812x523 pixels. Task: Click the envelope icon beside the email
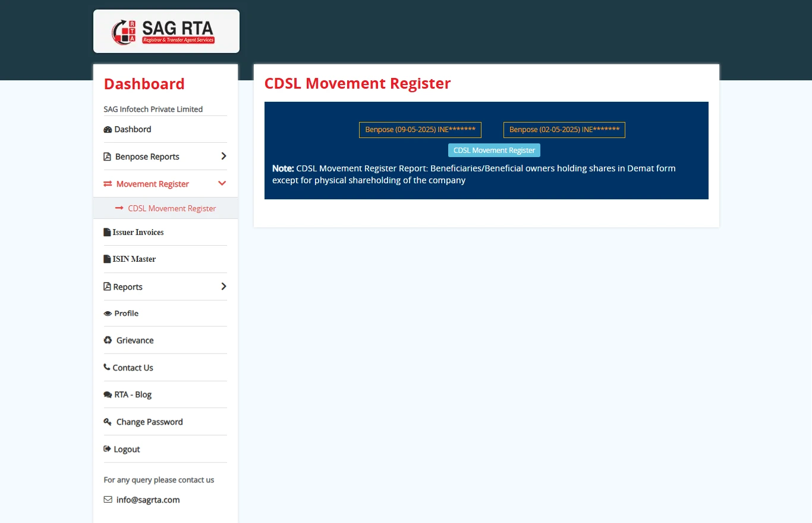[x=108, y=500]
